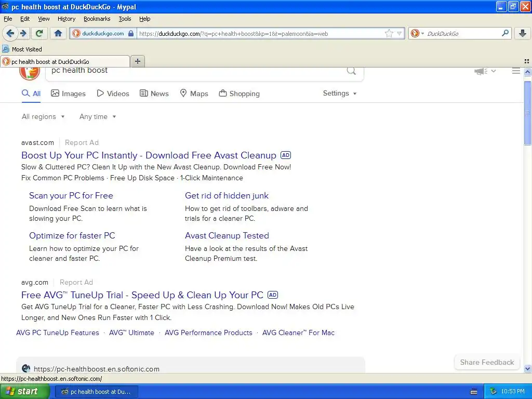Submit search with the page magnifier icon

(351, 71)
